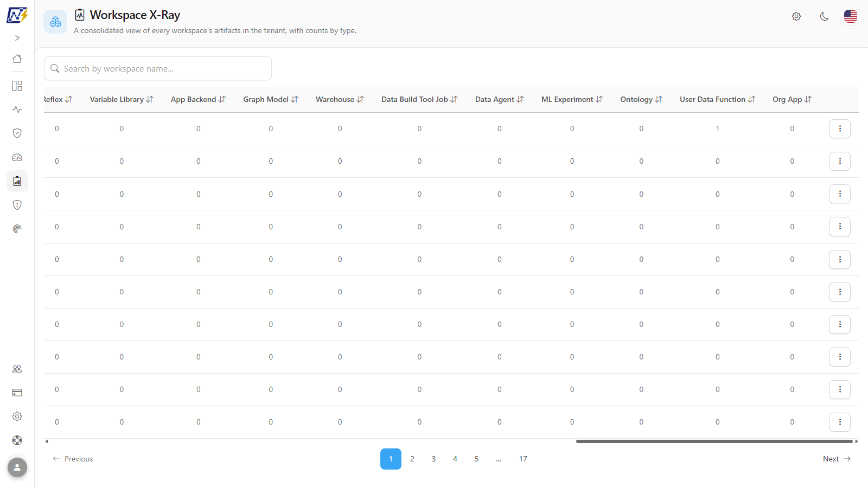Open the shield checkmark icon in the sidebar
Image resolution: width=868 pixels, height=488 pixels.
pos(17,133)
